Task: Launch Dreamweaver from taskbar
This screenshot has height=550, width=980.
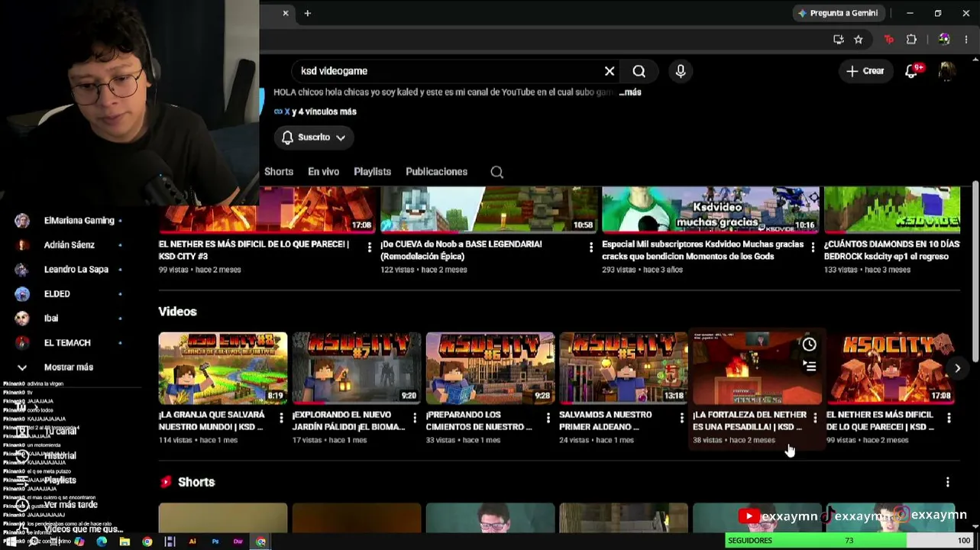Action: (238, 542)
